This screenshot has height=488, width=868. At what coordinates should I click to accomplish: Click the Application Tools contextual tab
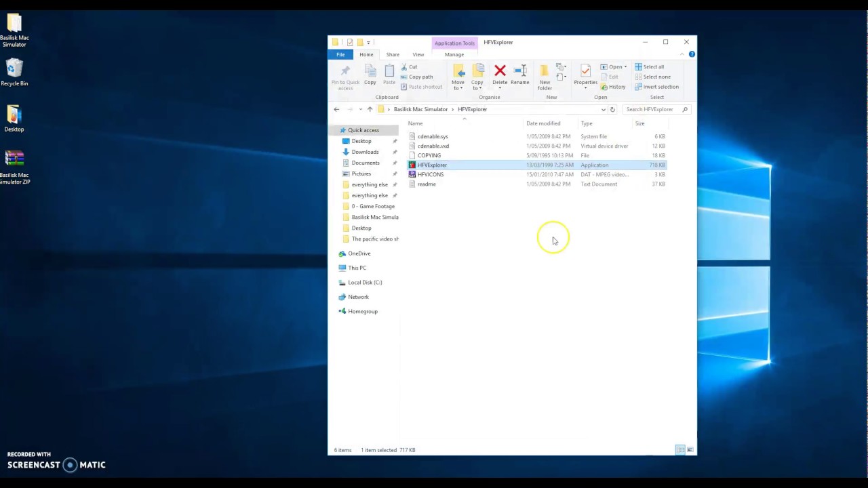pyautogui.click(x=454, y=43)
